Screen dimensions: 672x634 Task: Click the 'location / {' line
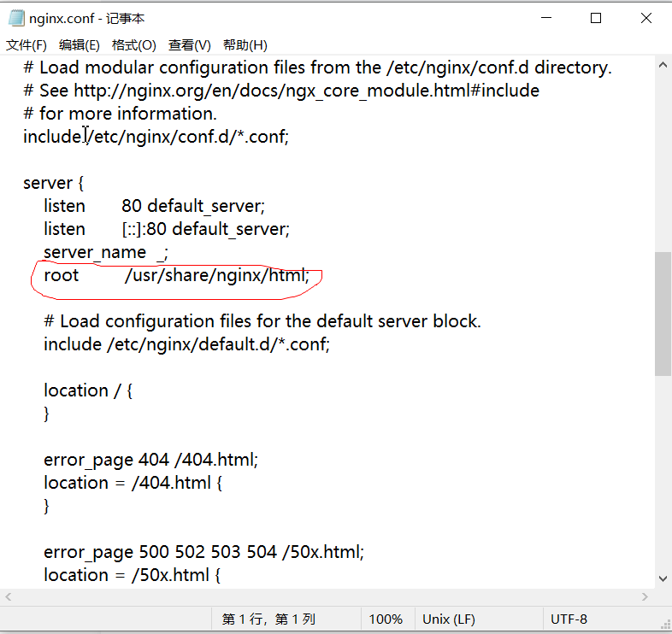pos(88,391)
